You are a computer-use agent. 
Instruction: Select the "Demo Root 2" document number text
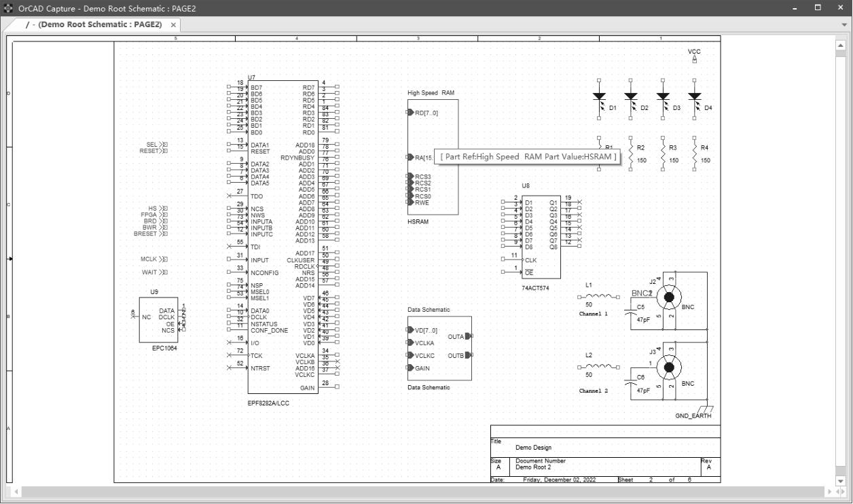[533, 467]
